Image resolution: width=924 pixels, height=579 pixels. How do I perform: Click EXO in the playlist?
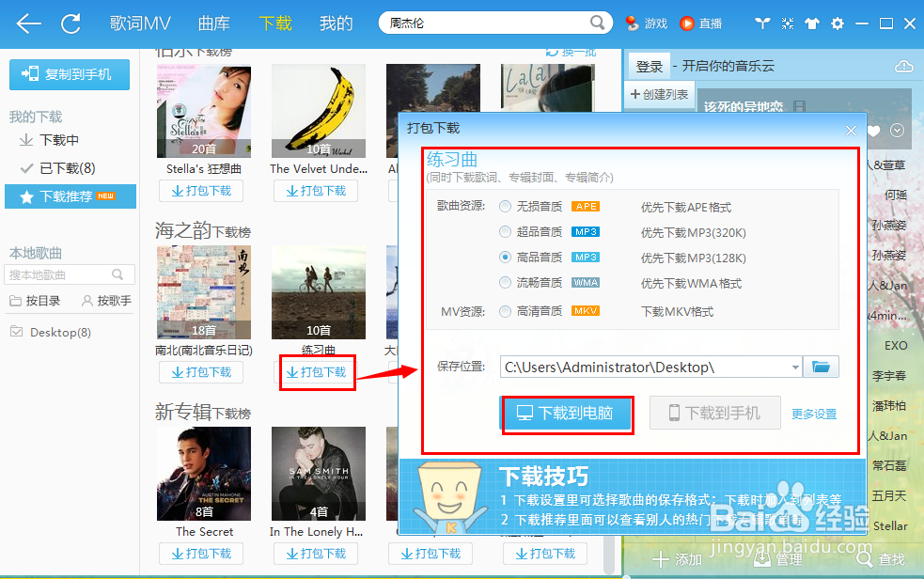pyautogui.click(x=896, y=345)
